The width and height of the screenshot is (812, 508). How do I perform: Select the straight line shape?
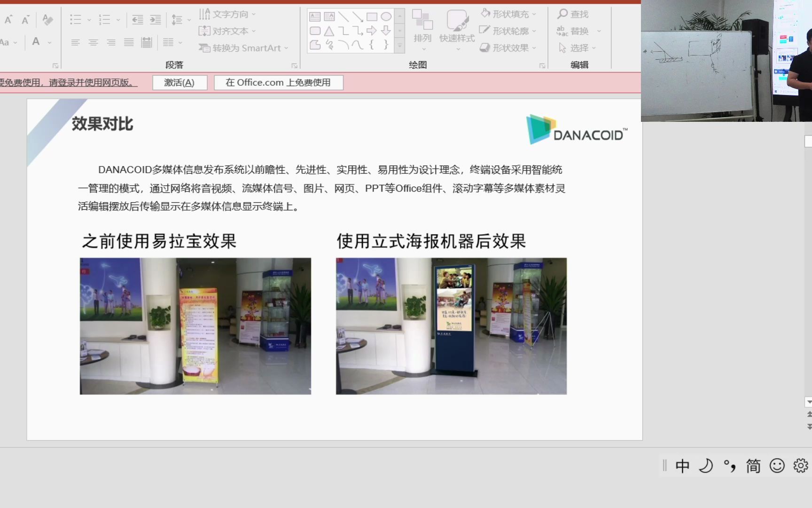tap(344, 17)
